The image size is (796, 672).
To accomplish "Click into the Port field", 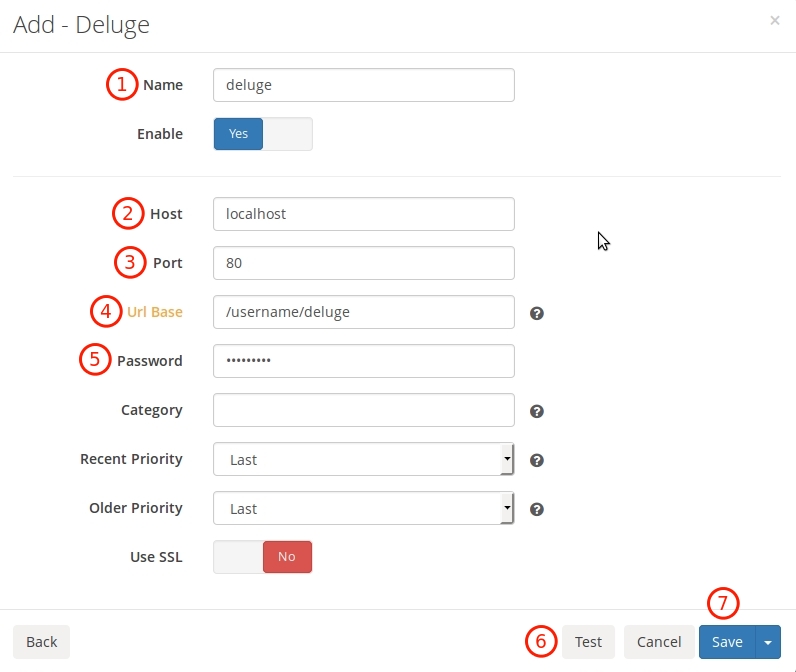I will click(364, 263).
